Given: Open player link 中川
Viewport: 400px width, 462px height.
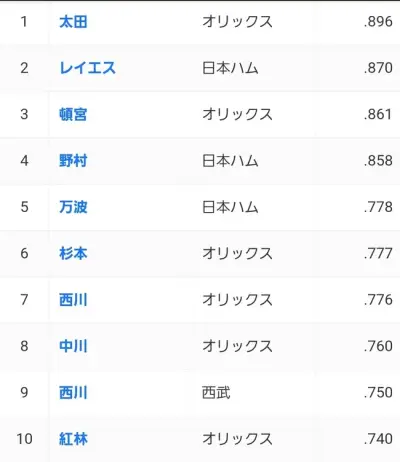Looking at the screenshot, I should tap(73, 346).
